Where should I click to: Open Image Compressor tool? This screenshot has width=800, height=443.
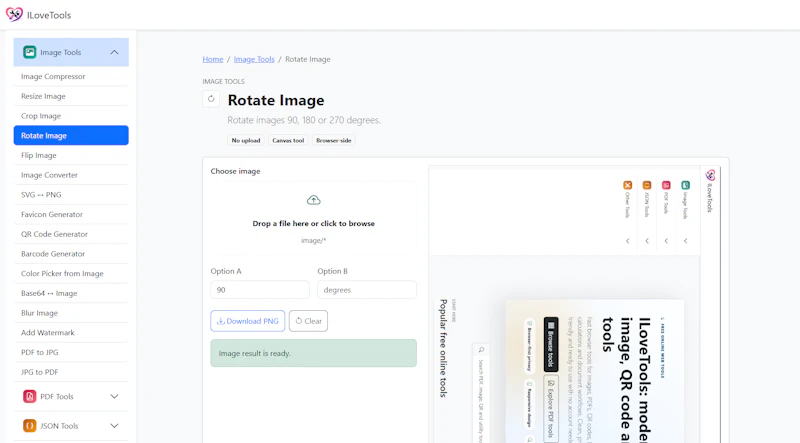(71, 76)
